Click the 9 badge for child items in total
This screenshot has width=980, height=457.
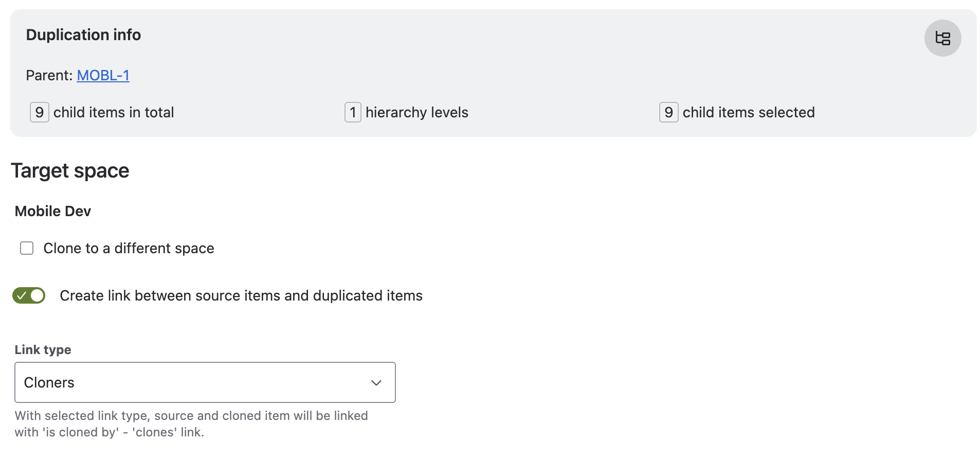click(x=40, y=112)
